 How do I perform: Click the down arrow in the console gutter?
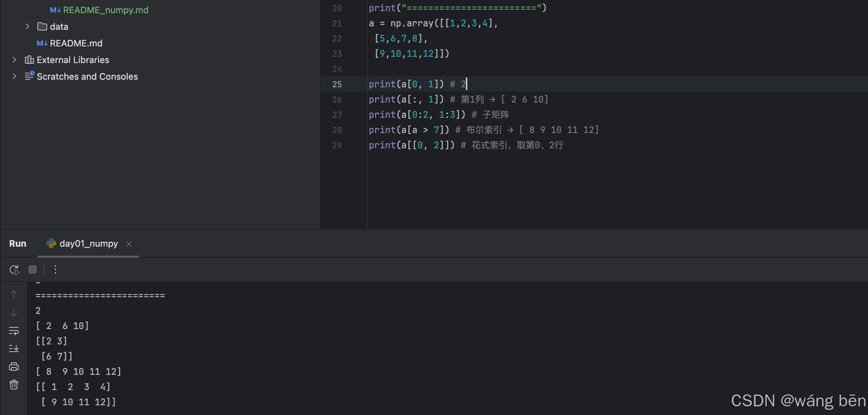point(14,312)
